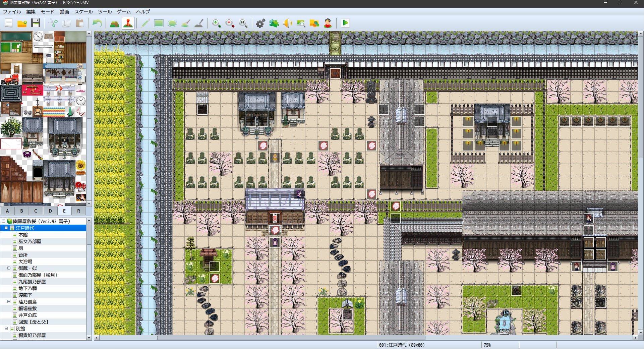Select the 渡廊下 map

coord(25,295)
